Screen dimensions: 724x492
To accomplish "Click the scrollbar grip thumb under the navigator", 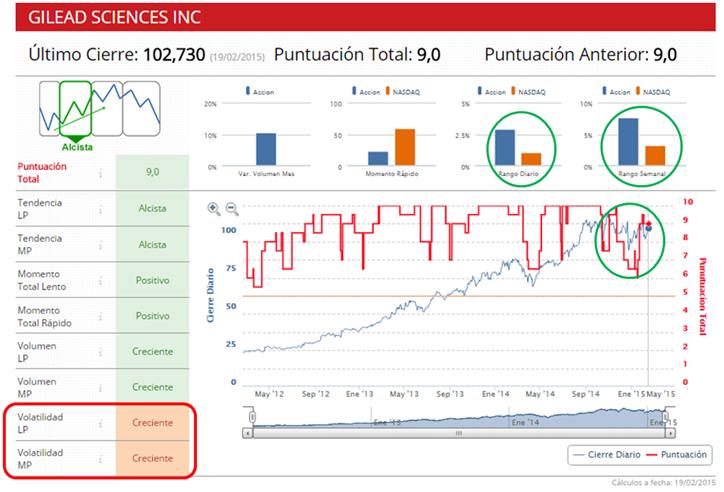I will pos(459,433).
